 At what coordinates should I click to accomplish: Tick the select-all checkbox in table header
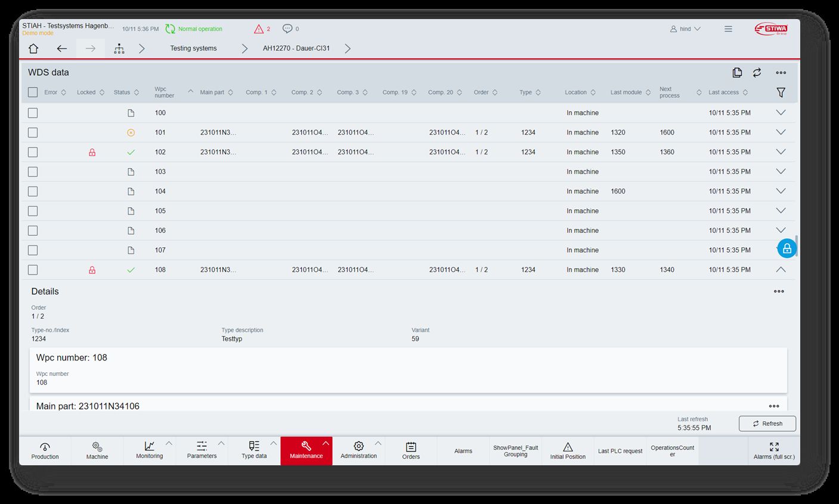tap(33, 92)
